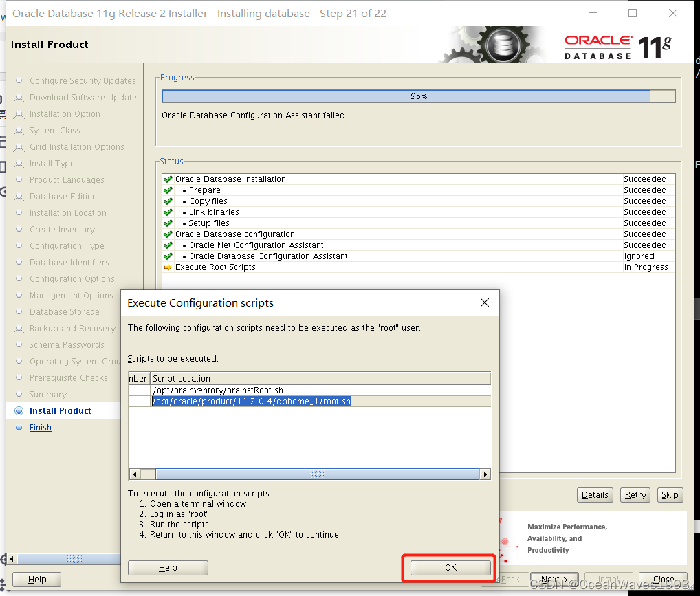Select the Configuration Options step
Viewport: 700px width, 596px height.
72,278
